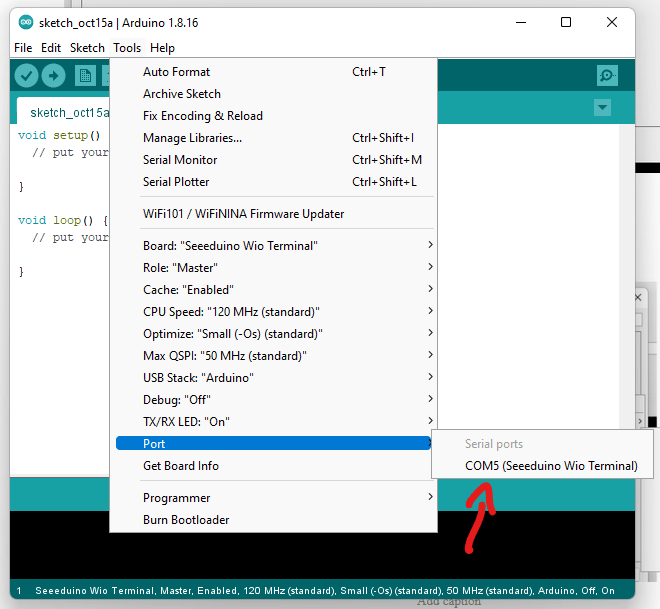Click the sketch_oct15a editor tab
Image resolution: width=660 pixels, height=609 pixels.
pos(64,112)
